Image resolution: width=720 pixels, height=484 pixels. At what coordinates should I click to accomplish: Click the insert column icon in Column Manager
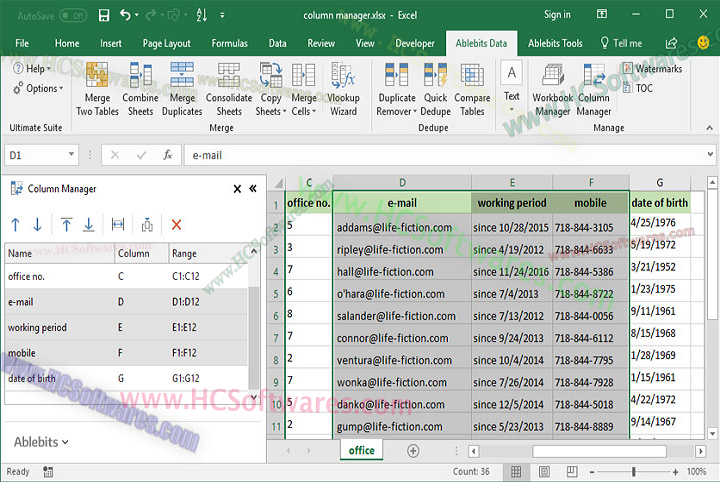click(x=147, y=225)
